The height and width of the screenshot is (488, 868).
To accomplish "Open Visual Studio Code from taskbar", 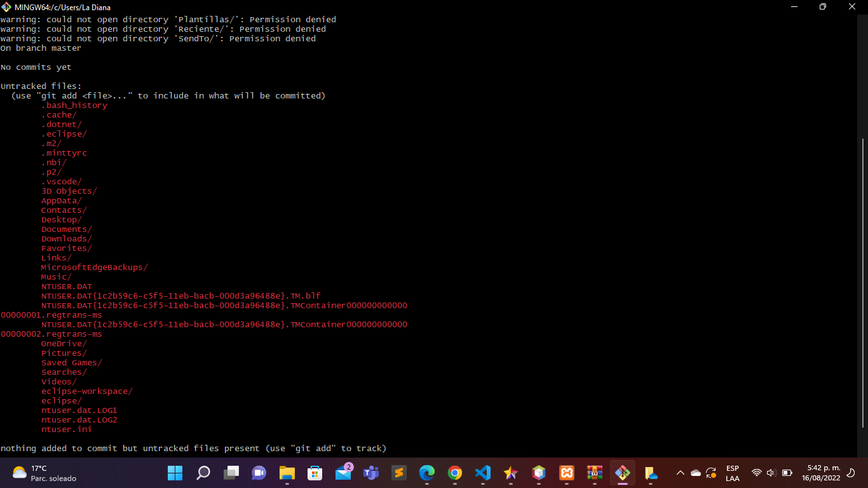I will [x=483, y=473].
